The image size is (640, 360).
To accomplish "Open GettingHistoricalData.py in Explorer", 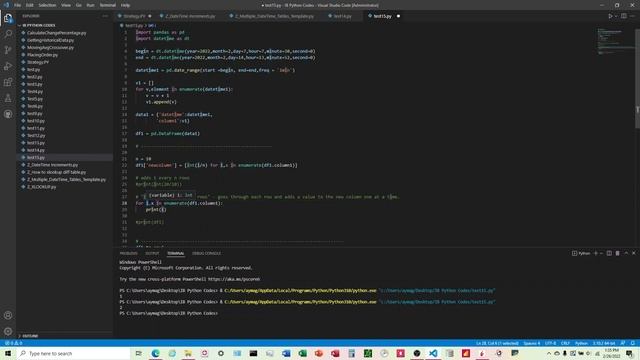I will pyautogui.click(x=51, y=40).
